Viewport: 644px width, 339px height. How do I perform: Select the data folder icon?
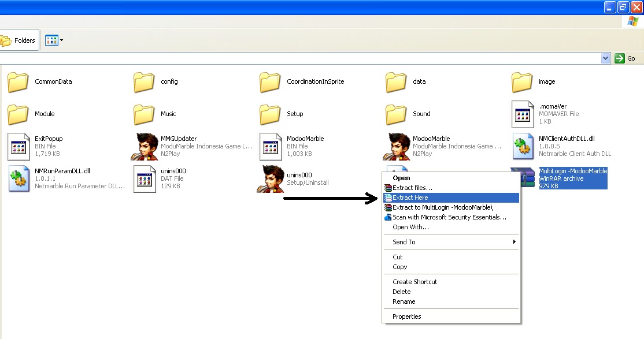pyautogui.click(x=397, y=81)
